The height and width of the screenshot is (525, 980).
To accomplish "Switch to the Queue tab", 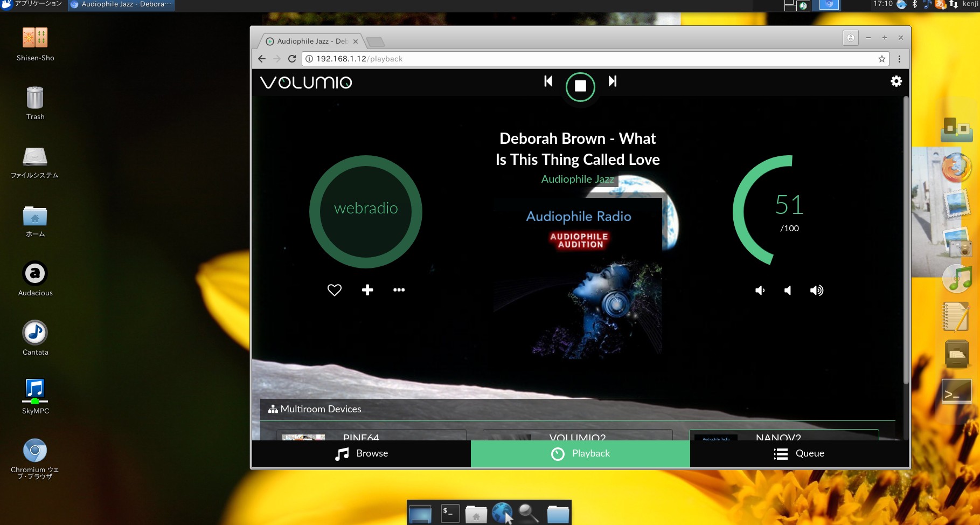I will (x=800, y=453).
